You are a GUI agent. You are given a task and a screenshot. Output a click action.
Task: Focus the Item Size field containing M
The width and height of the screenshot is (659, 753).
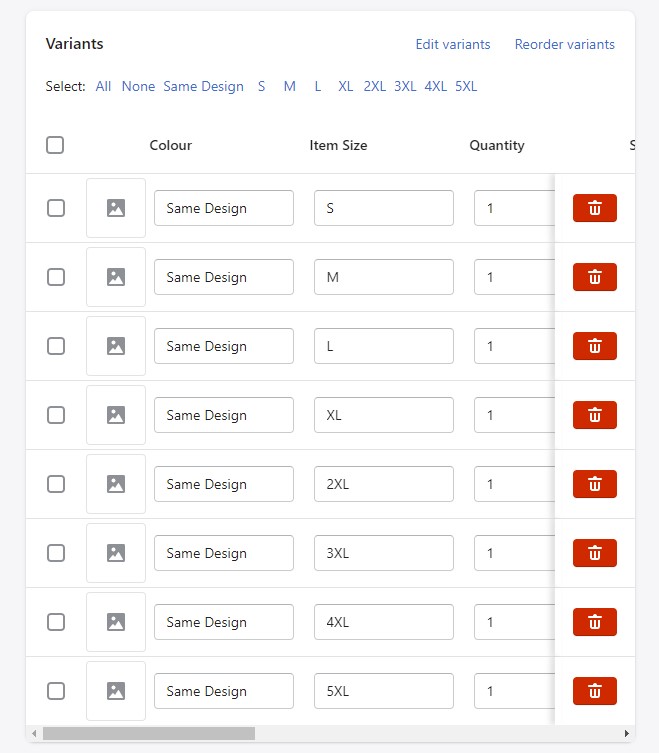(x=384, y=277)
